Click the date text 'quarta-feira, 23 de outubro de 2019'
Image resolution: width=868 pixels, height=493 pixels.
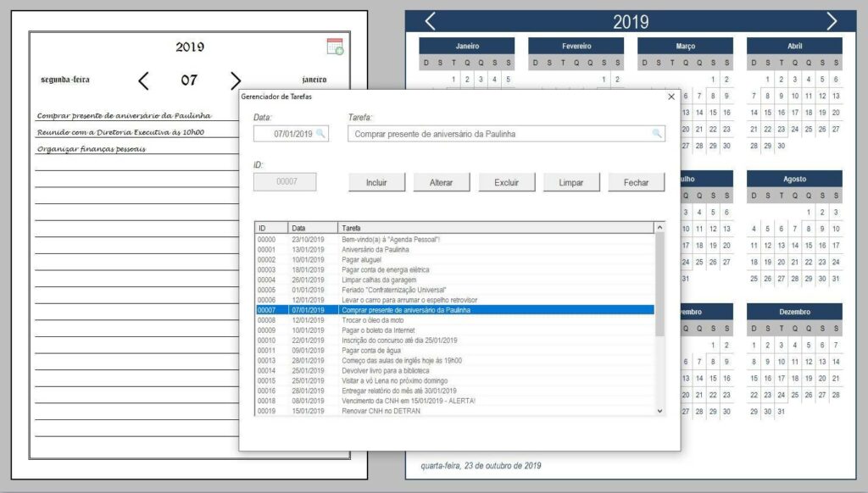pyautogui.click(x=481, y=466)
